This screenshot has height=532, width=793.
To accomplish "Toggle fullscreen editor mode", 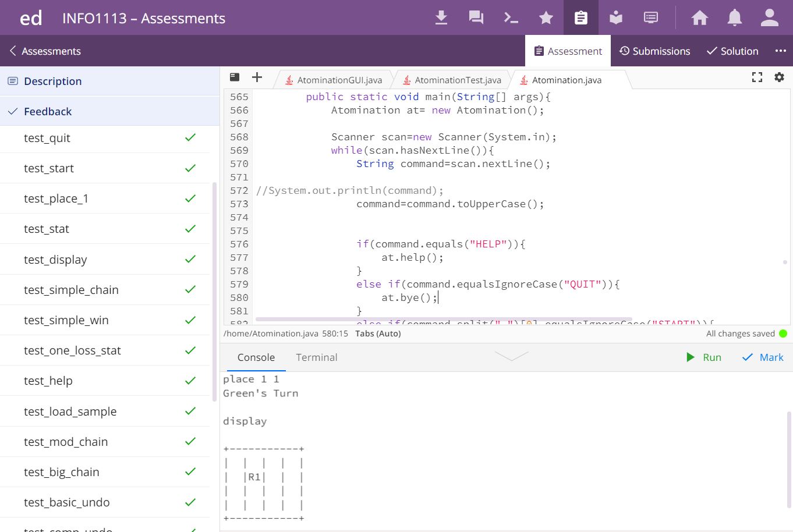I will point(757,77).
